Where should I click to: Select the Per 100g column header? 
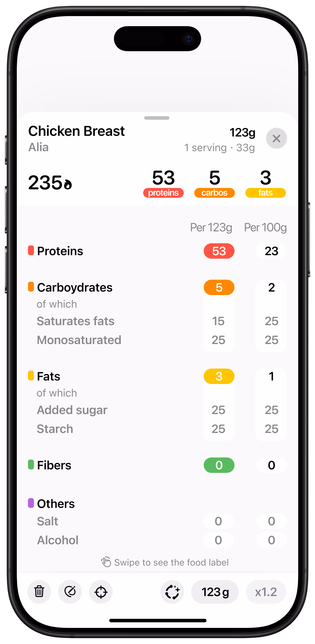(x=265, y=227)
